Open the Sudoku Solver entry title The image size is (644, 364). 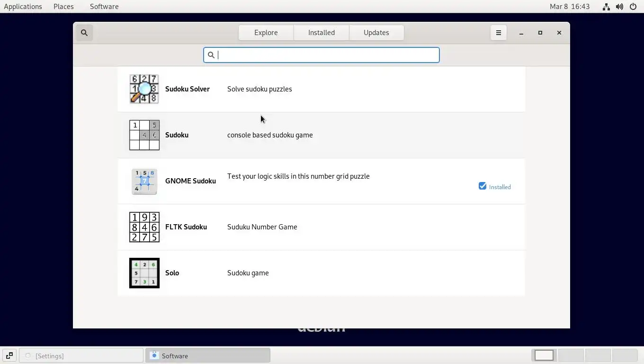[x=188, y=89]
